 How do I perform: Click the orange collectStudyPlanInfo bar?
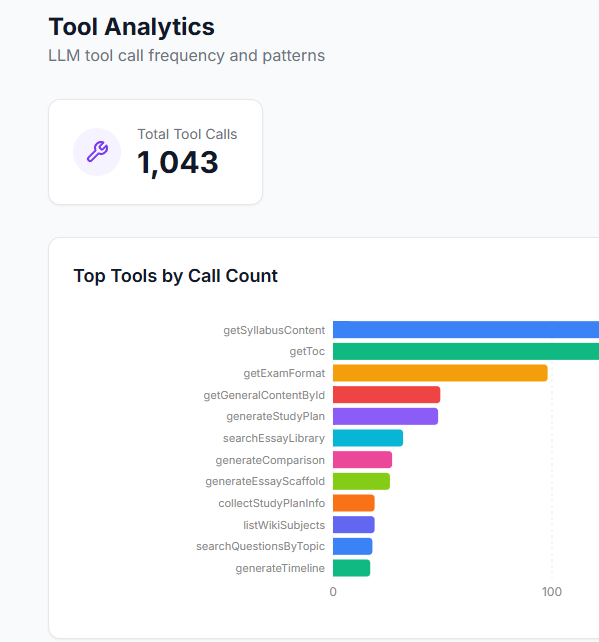[354, 503]
